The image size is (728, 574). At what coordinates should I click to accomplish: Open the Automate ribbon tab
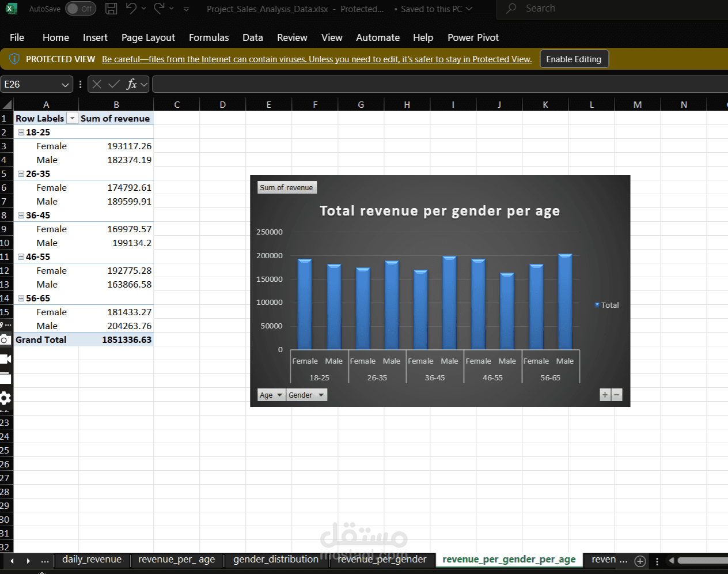378,37
